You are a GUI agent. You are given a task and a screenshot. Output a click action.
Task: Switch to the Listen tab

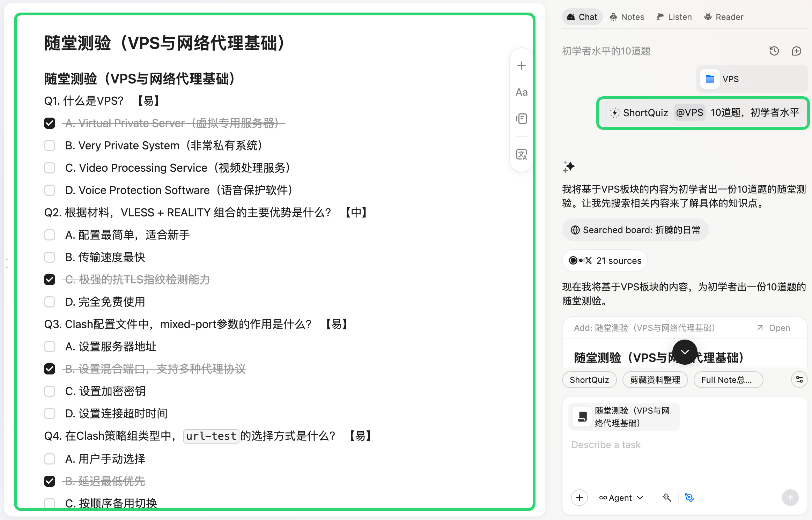click(674, 17)
